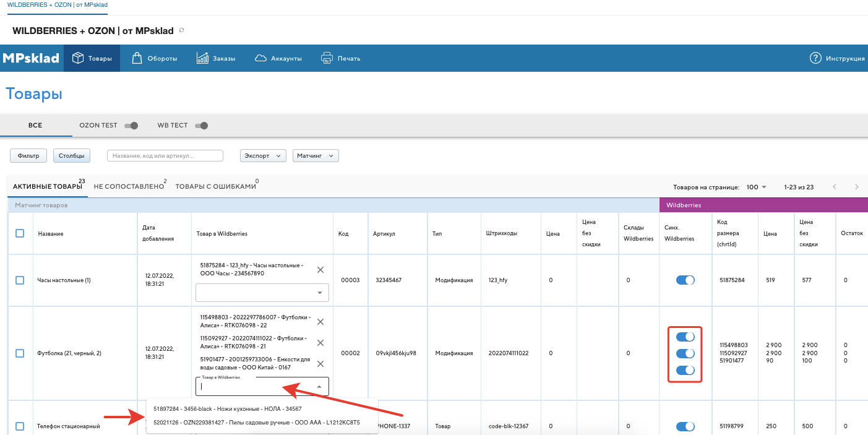This screenshot has height=435, width=868.
Task: Click the refresh icon beside page title
Action: (181, 30)
